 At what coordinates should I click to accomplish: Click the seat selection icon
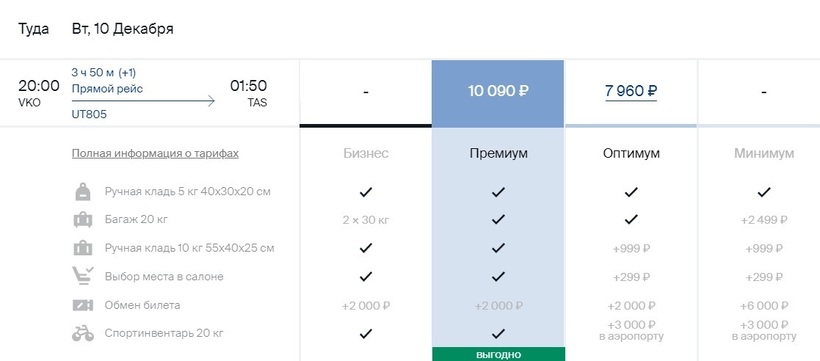click(x=83, y=276)
